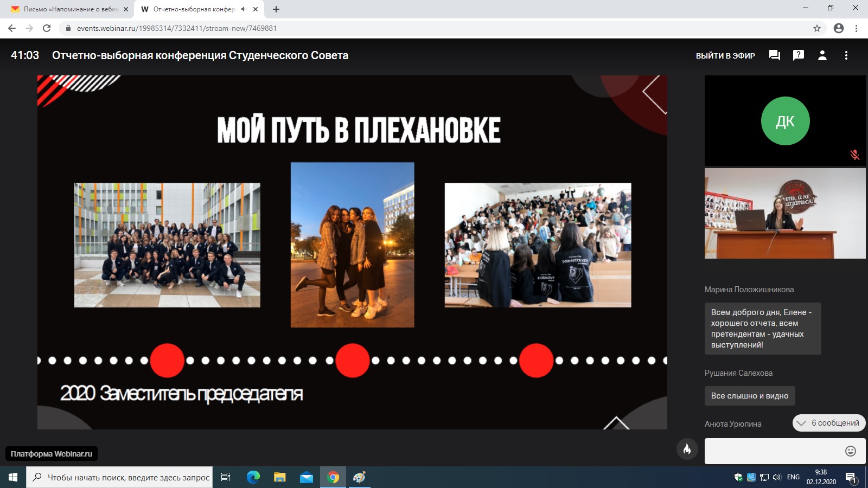The image size is (868, 488).
Task: Click the browser address bar URL
Action: click(x=177, y=28)
